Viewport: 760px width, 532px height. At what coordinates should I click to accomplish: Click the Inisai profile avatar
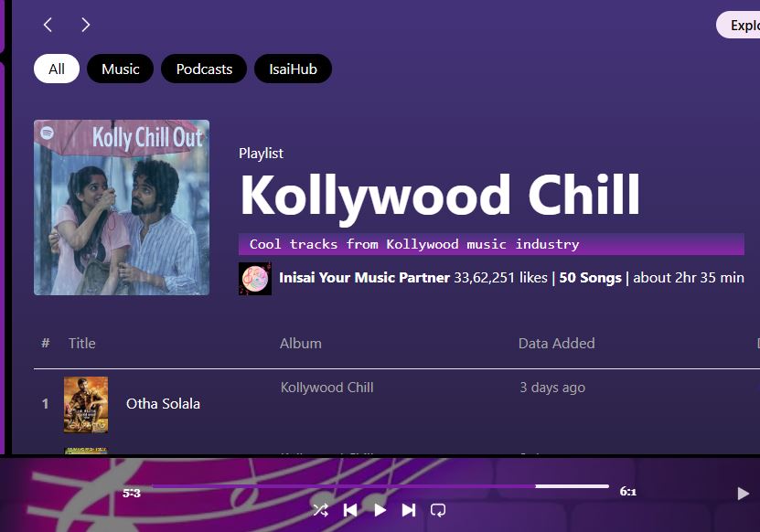[255, 279]
